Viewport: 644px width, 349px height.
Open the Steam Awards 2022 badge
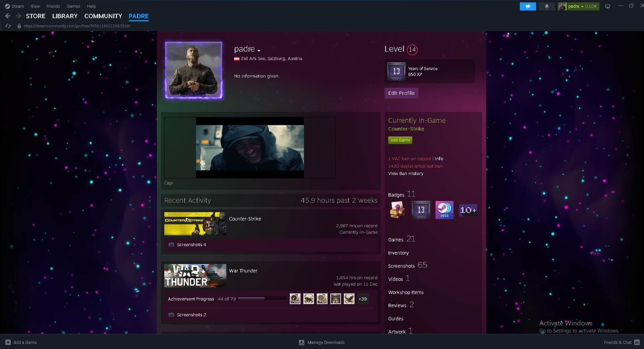click(x=444, y=210)
